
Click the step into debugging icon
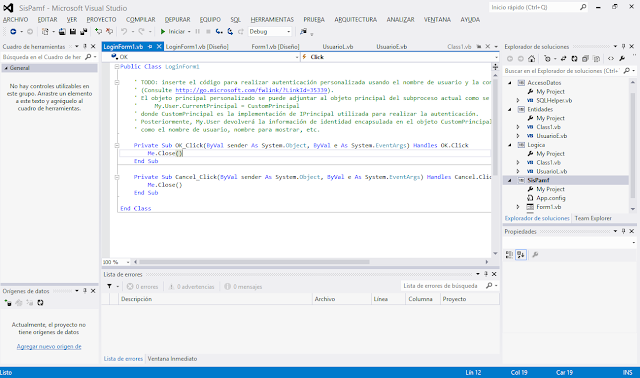[219, 31]
